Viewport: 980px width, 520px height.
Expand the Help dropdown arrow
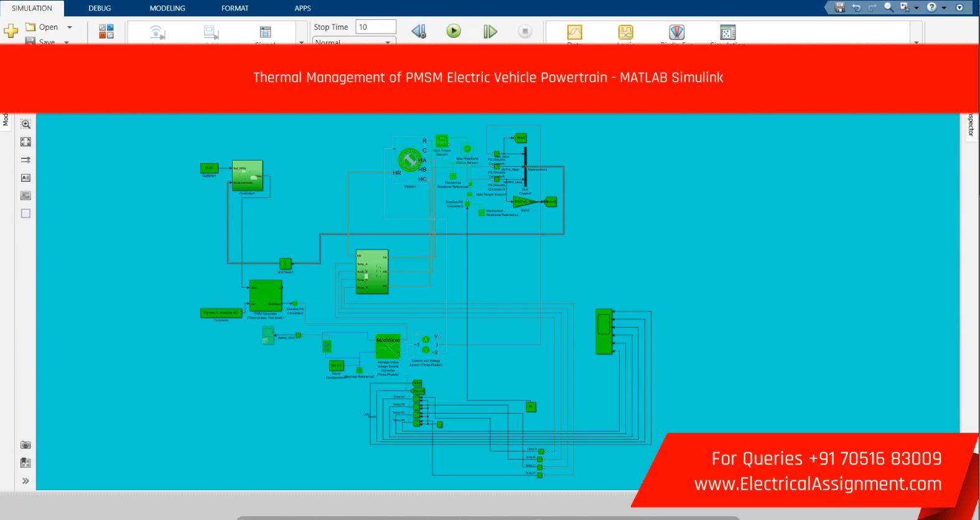(944, 8)
